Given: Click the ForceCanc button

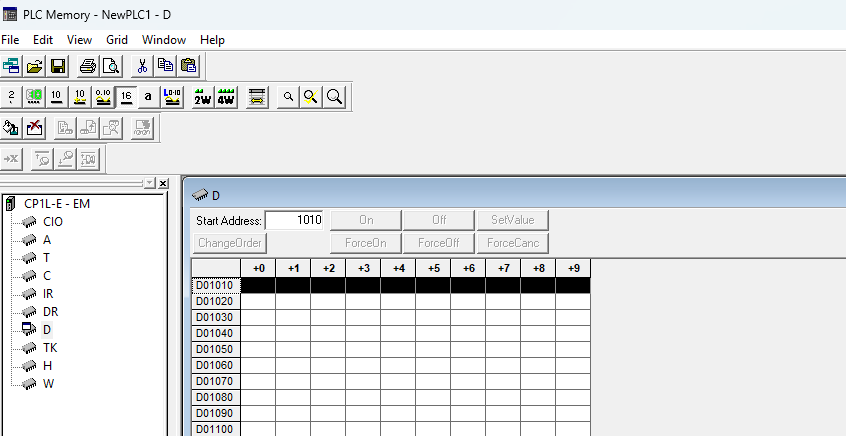Looking at the screenshot, I should (x=513, y=243).
